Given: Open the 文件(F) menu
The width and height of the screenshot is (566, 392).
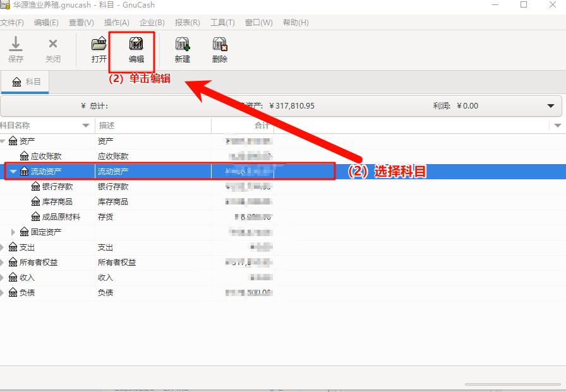Looking at the screenshot, I should point(12,23).
